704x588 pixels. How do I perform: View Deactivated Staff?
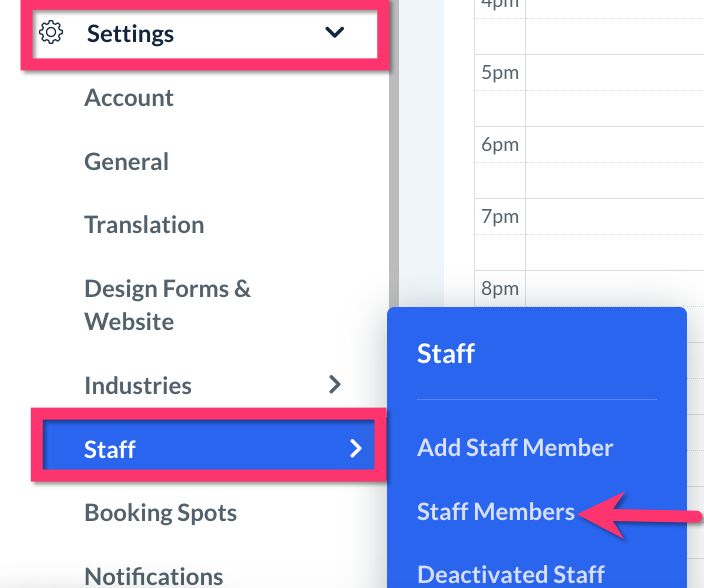(x=510, y=574)
